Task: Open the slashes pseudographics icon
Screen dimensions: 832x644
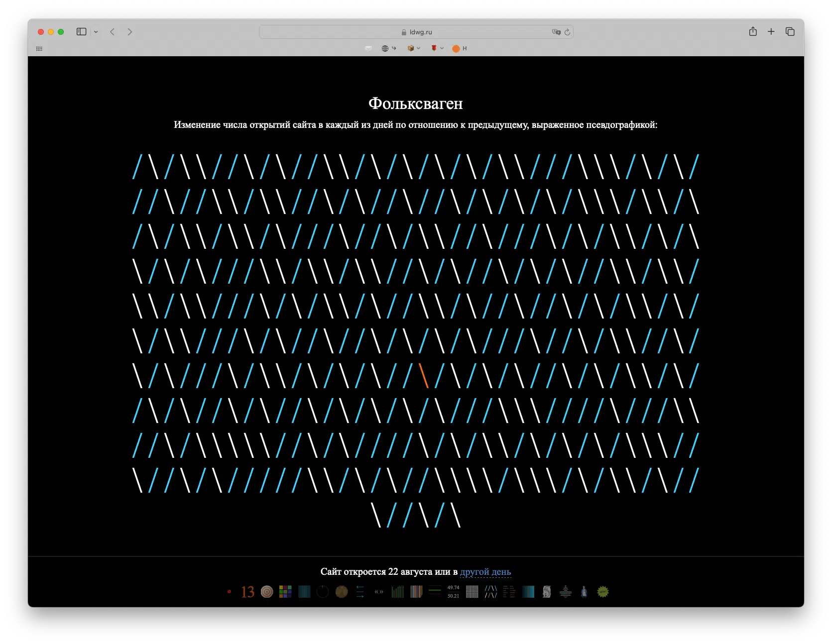Action: click(x=491, y=592)
